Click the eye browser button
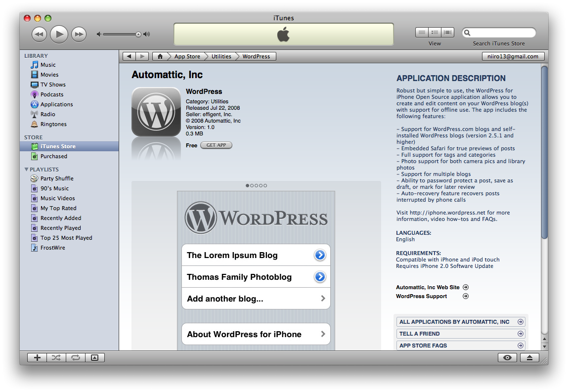The height and width of the screenshot is (392, 568). (x=508, y=358)
